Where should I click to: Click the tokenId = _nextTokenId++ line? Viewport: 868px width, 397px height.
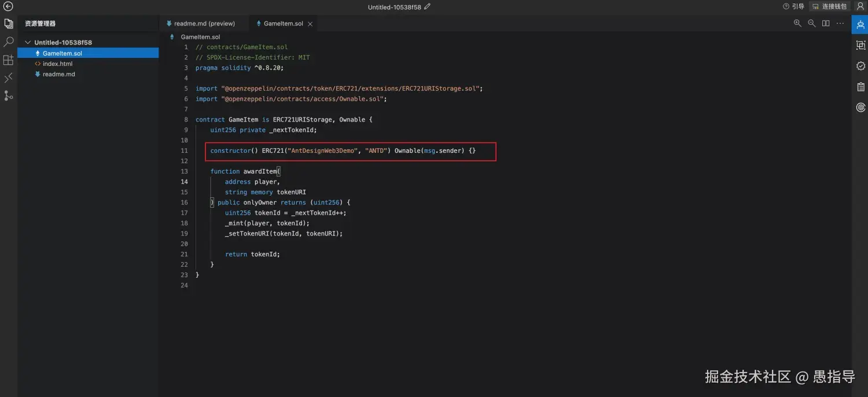(285, 213)
